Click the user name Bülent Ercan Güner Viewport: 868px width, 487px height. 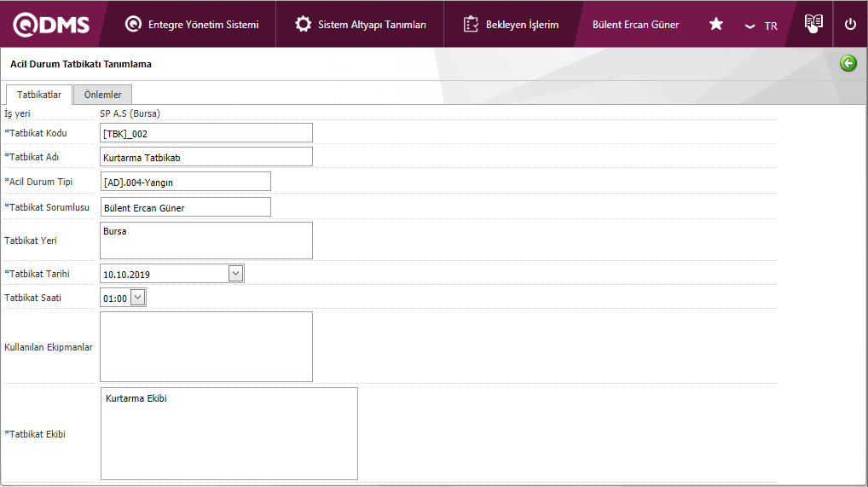(x=635, y=25)
